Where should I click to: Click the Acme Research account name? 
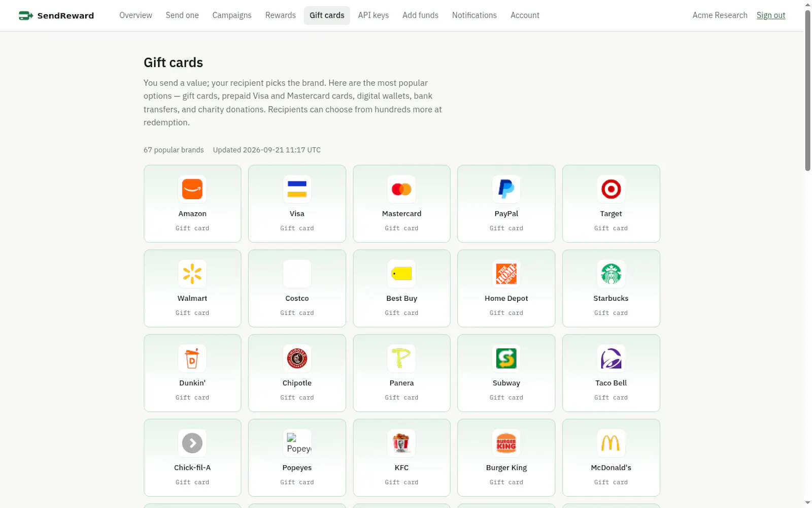(720, 15)
